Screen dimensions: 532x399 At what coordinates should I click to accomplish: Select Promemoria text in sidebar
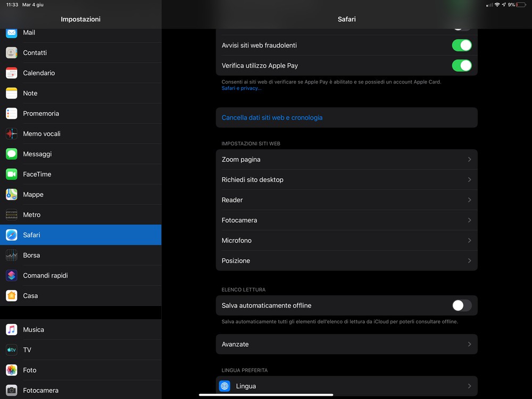41,113
